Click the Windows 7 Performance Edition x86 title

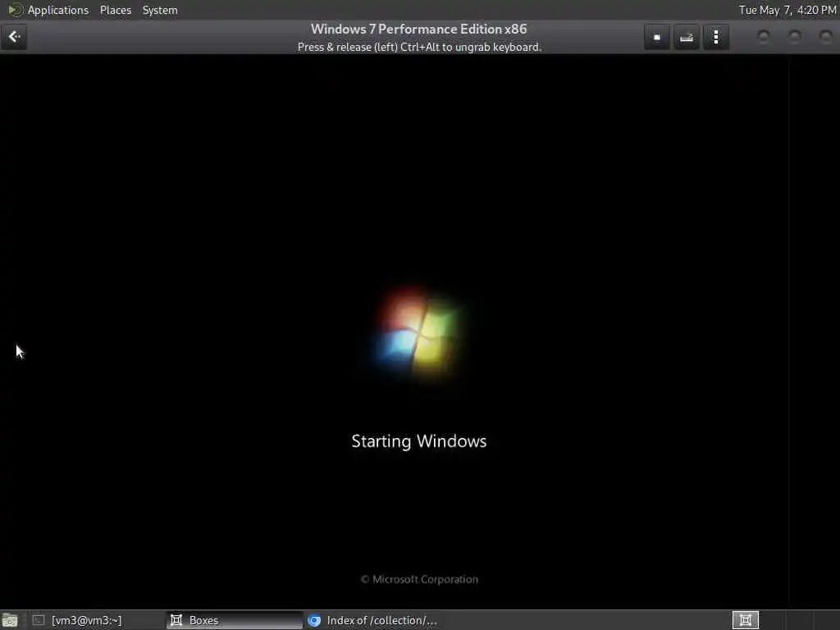(x=419, y=29)
